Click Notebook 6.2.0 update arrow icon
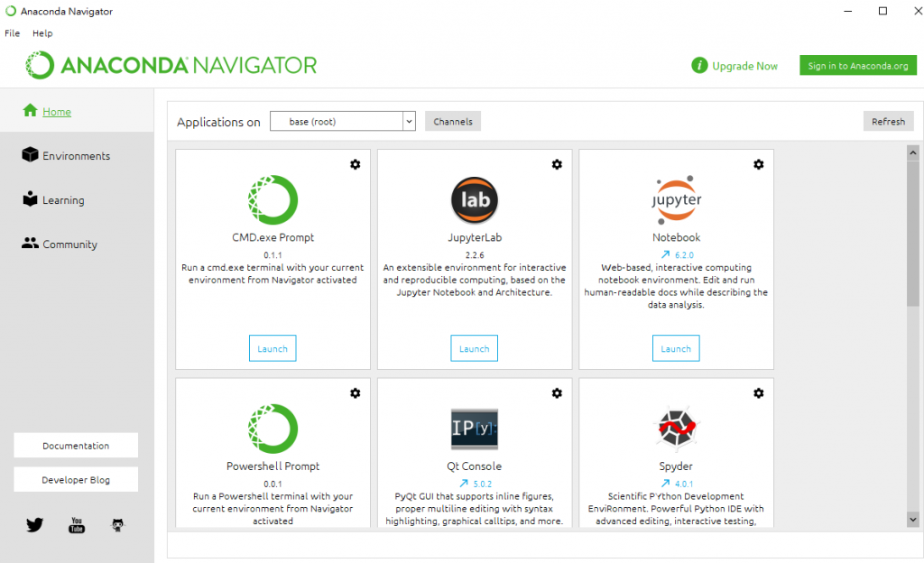This screenshot has width=924, height=563. click(x=665, y=254)
